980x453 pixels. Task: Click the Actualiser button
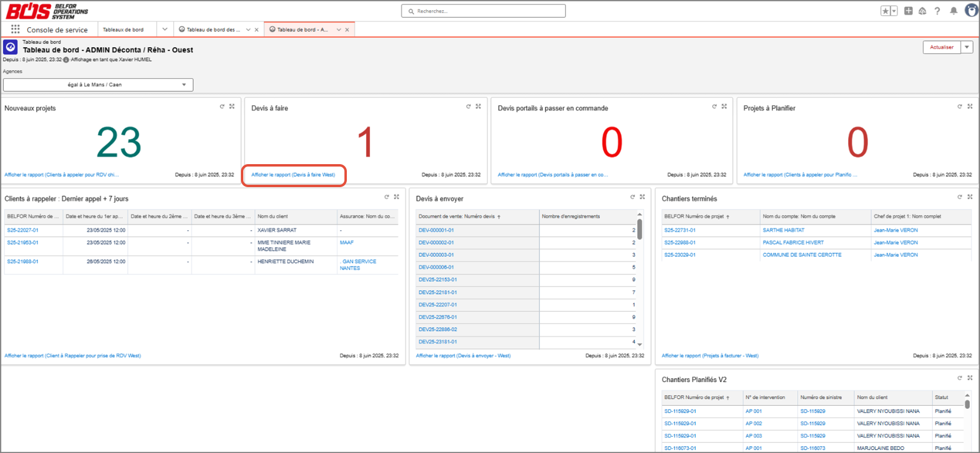[942, 47]
